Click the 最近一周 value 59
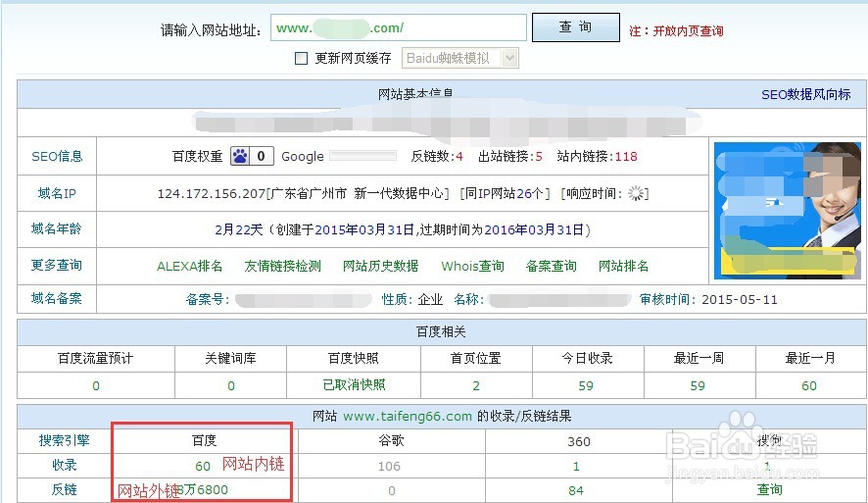 (698, 385)
